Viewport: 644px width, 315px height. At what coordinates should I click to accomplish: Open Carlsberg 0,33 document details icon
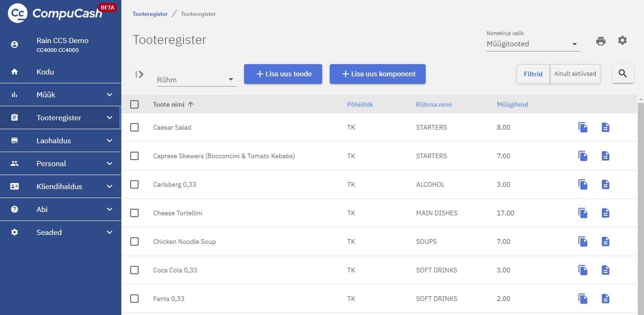tap(605, 184)
